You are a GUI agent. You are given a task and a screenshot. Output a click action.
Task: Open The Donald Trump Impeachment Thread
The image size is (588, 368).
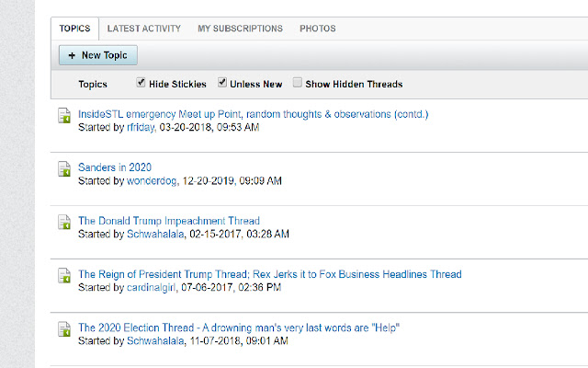[169, 221]
